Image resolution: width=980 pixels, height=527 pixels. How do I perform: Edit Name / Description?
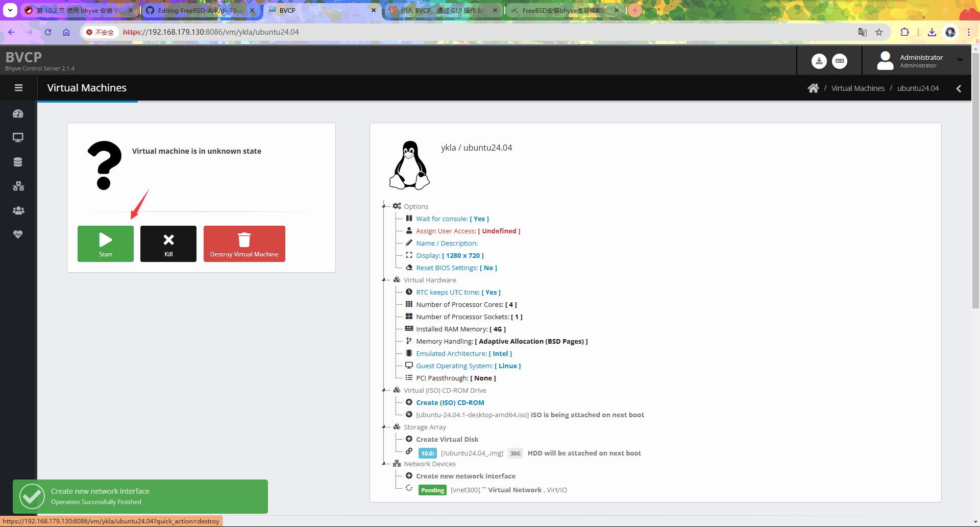point(447,243)
